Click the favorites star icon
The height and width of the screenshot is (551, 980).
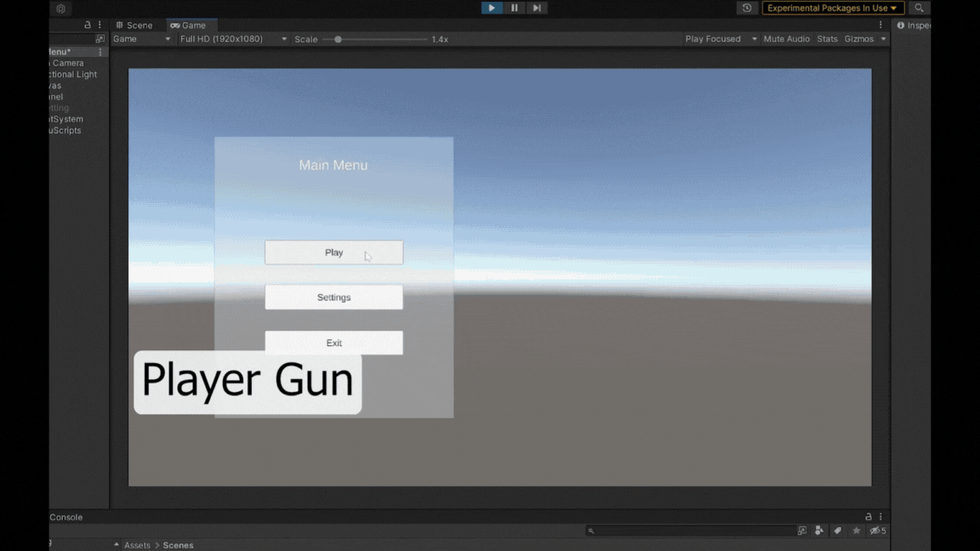point(857,531)
